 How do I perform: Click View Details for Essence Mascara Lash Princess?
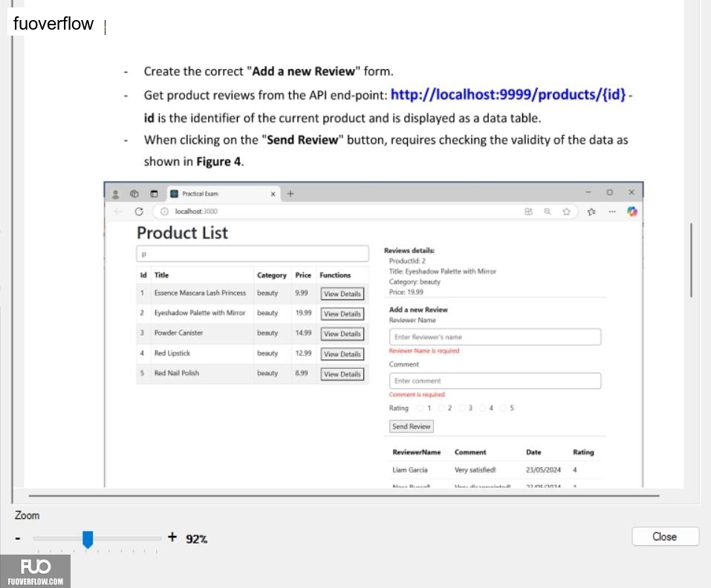tap(342, 293)
